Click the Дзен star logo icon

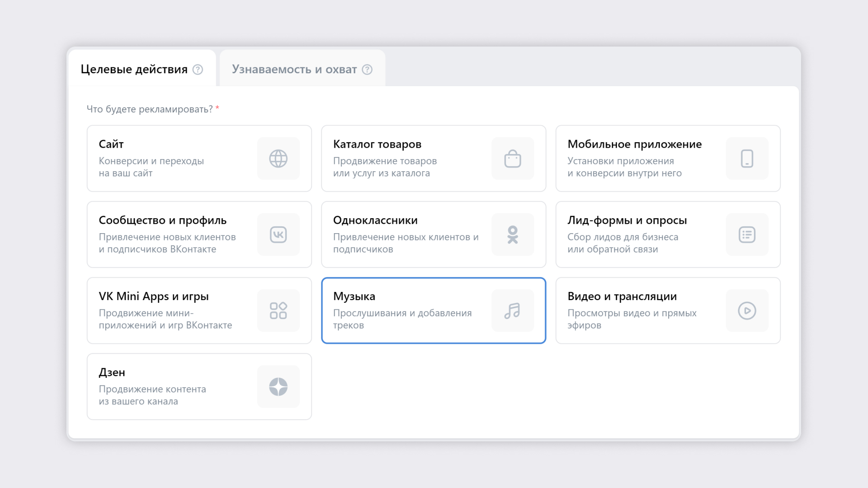278,387
